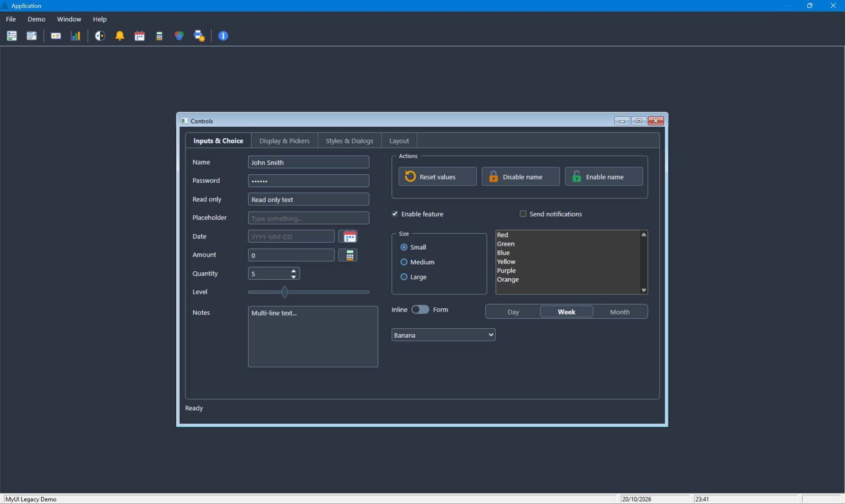Screen dimensions: 845x504
Task: Open the Help menu
Action: point(100,19)
